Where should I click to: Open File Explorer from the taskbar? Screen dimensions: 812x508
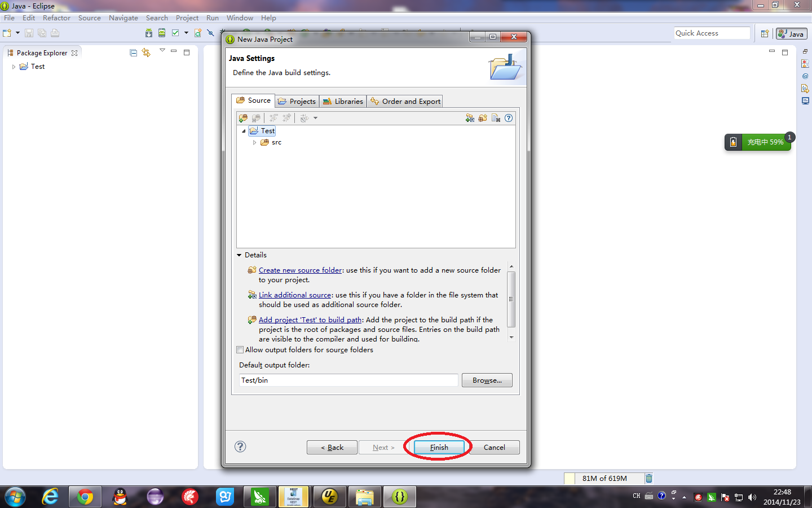[x=364, y=497]
